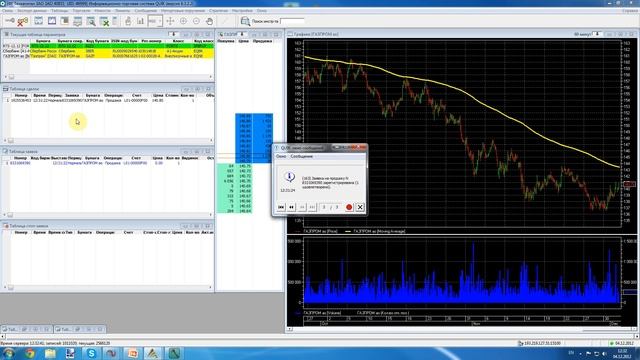Click horizontal scrollbar of Таблица сделок
This screenshot has height=360, width=640.
click(108, 140)
